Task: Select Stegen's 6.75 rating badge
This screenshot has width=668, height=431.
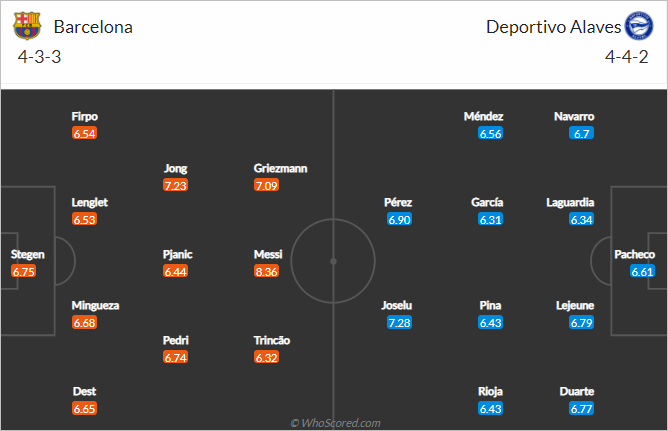Action: (24, 271)
